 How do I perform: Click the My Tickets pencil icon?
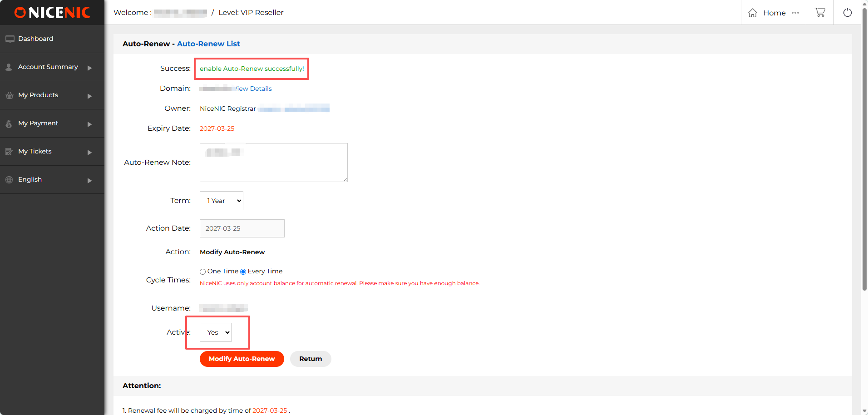[9, 152]
